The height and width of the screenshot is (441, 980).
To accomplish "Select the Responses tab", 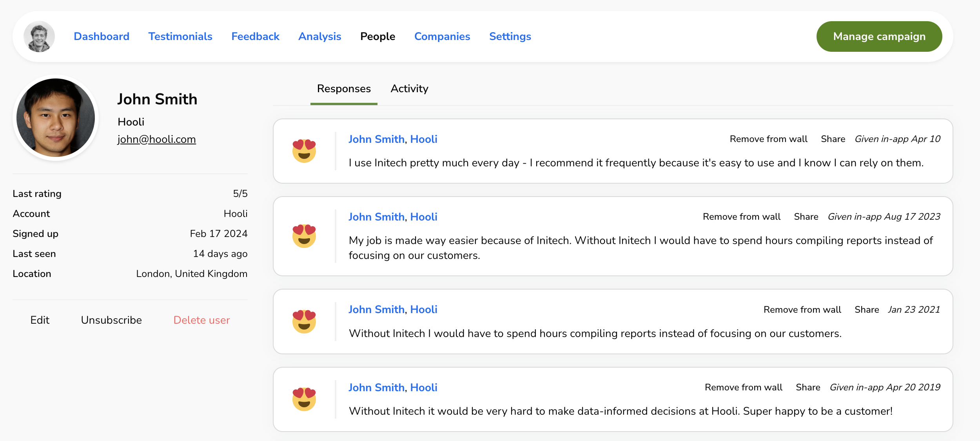I will pos(344,89).
